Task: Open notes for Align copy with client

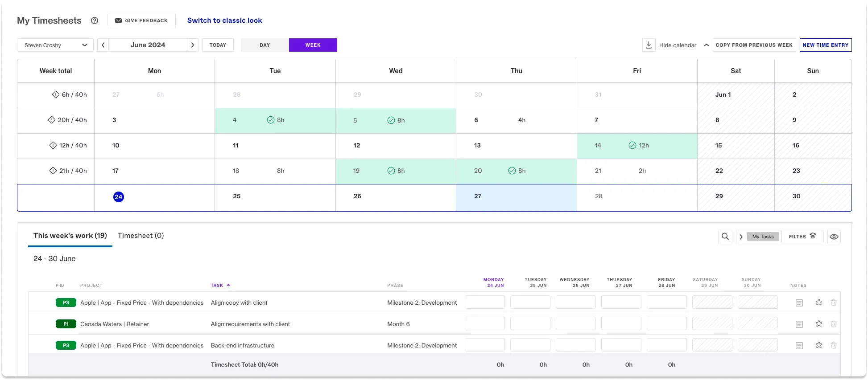Action: [799, 303]
